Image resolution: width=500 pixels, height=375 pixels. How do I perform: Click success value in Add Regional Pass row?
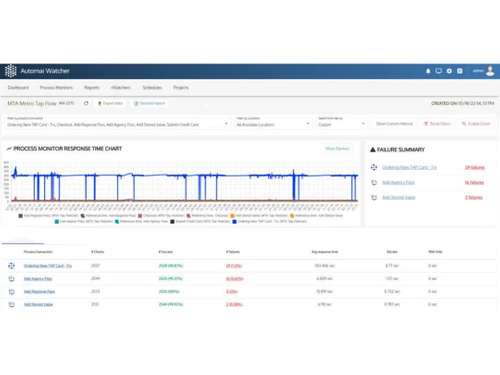click(x=169, y=292)
